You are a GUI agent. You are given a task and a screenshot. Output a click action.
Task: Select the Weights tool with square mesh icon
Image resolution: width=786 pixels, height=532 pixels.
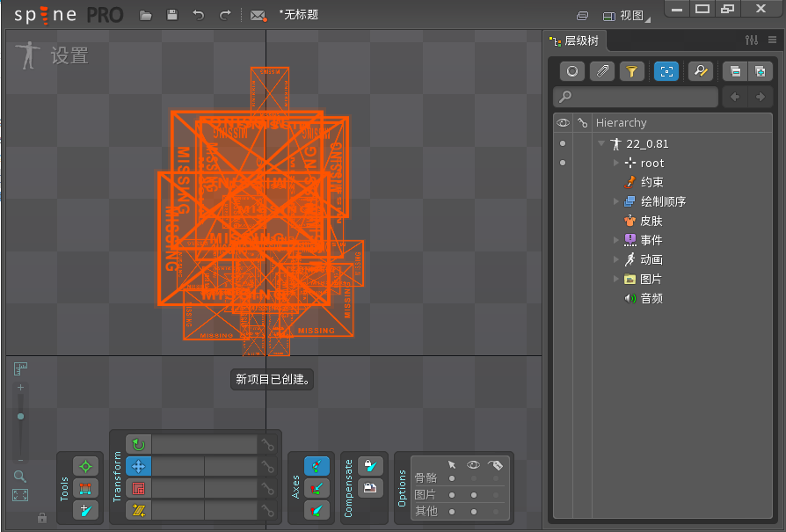tap(85, 488)
